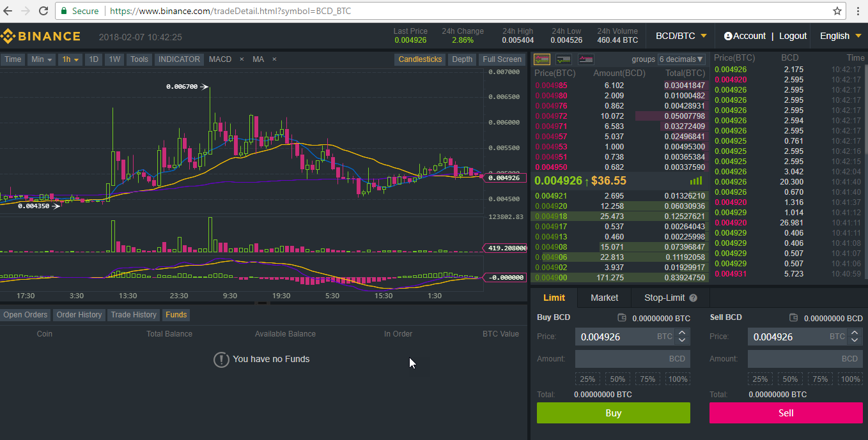Bookmark this page with the star icon

[x=837, y=11]
